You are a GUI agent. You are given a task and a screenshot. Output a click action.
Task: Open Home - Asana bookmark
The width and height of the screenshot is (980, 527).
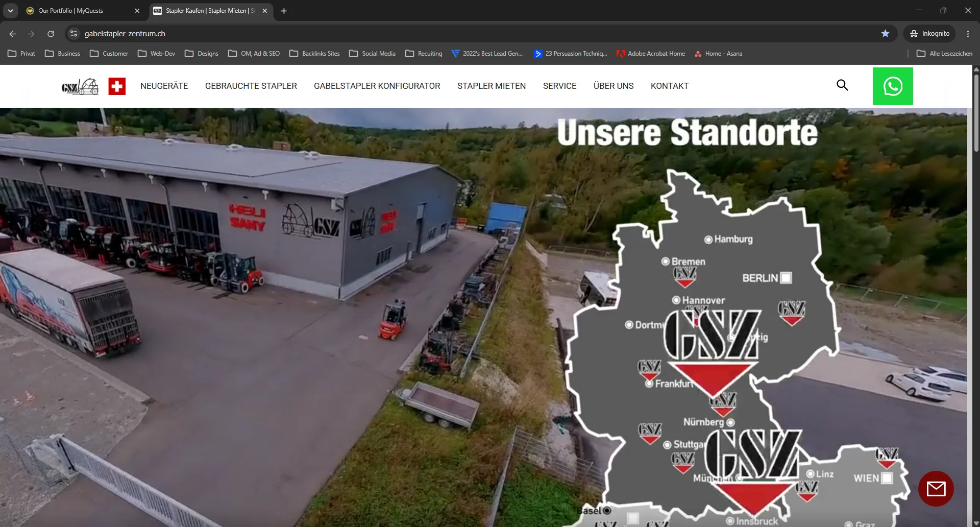click(x=718, y=54)
